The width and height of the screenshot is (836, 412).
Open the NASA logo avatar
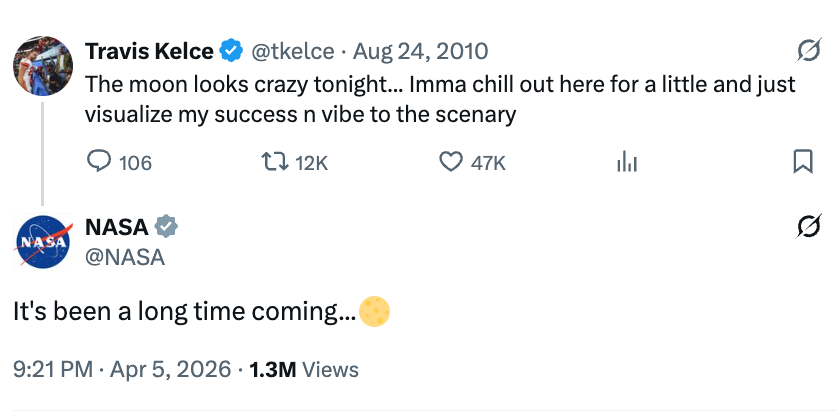[x=42, y=242]
